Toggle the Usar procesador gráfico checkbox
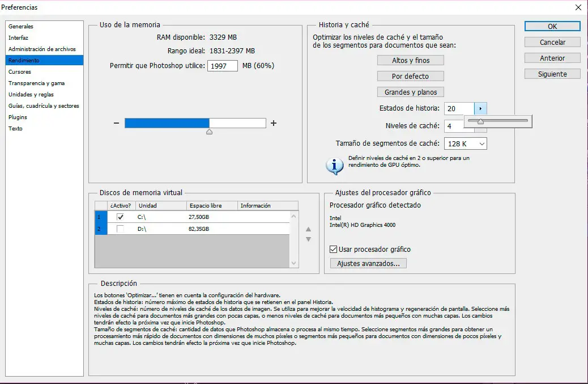Viewport: 588px width, 384px height. 333,249
